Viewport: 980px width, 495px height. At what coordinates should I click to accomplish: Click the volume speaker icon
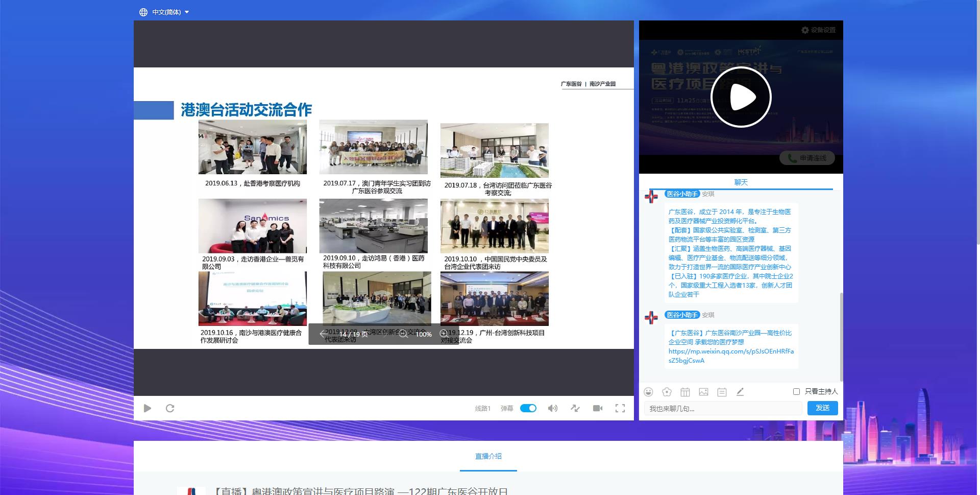point(552,408)
